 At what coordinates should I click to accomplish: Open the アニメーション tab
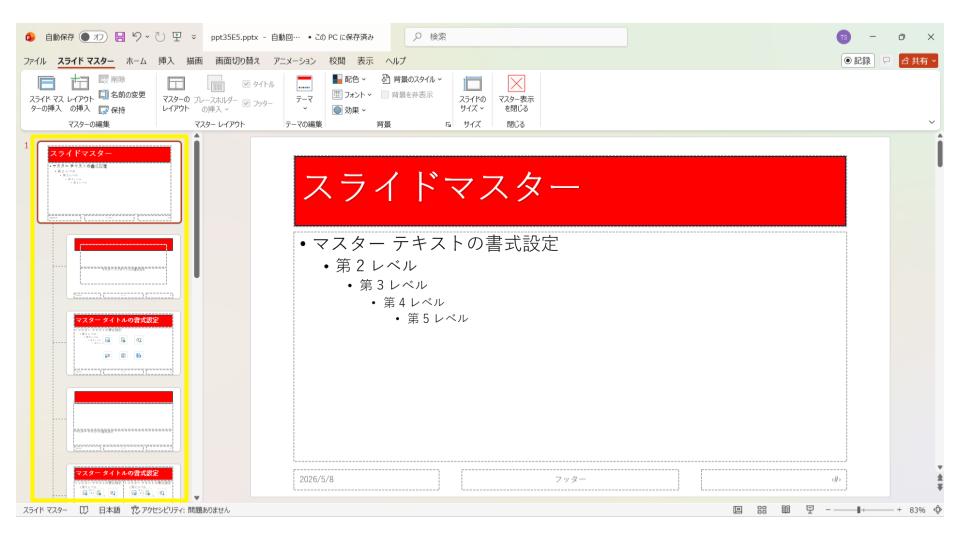[294, 61]
